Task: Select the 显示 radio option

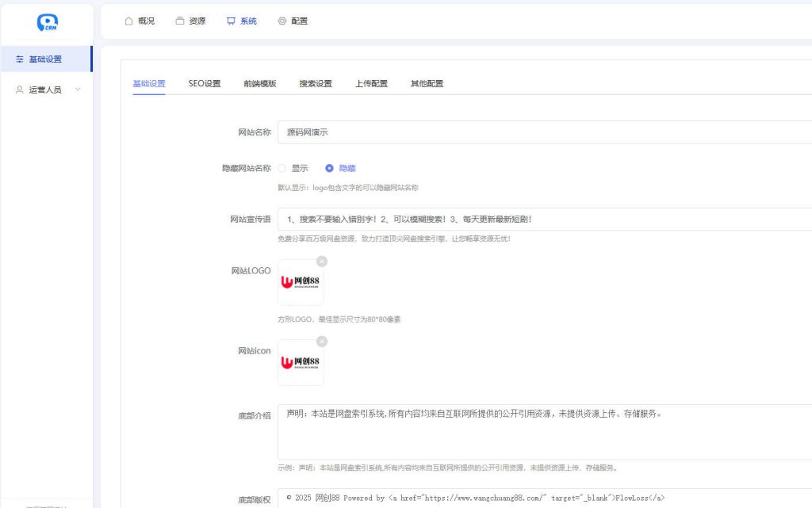Action: click(282, 168)
